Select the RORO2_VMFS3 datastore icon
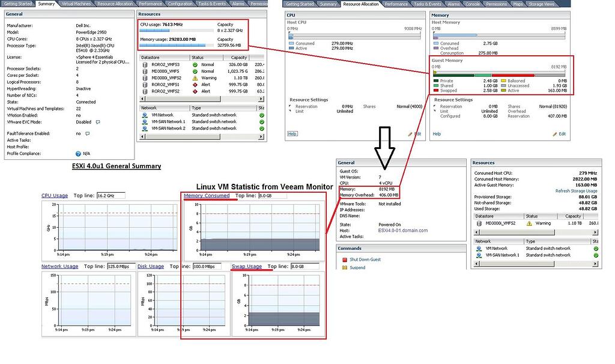The height and width of the screenshot is (364, 615). point(145,64)
